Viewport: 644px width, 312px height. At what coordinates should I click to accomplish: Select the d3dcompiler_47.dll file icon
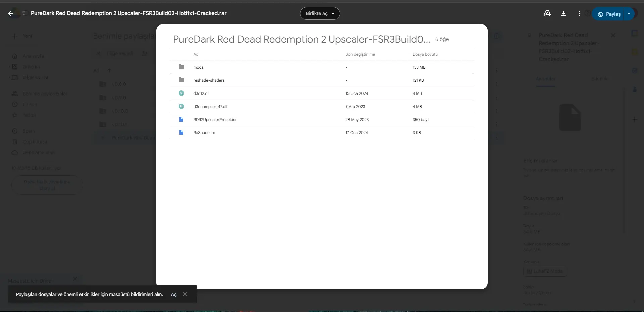[x=181, y=106]
